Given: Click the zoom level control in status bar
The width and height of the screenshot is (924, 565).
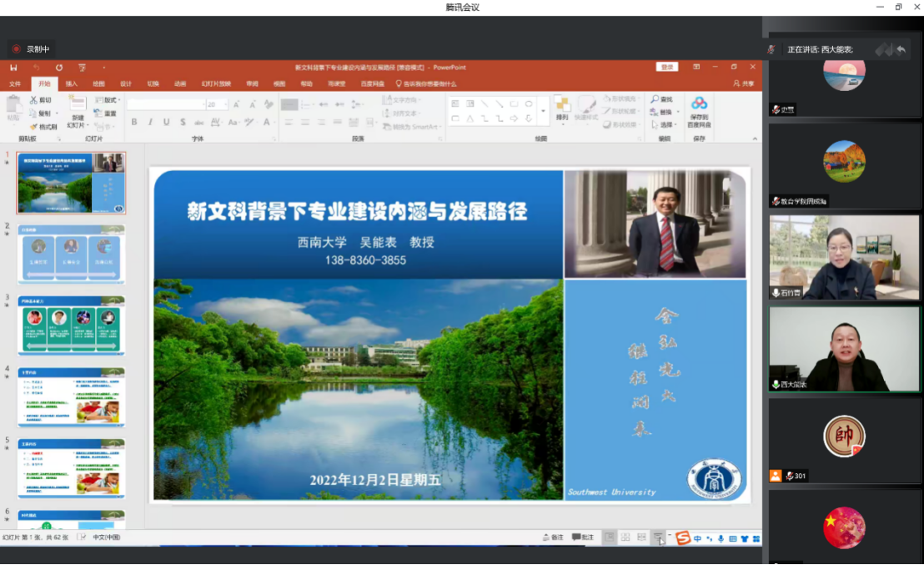Looking at the screenshot, I should tap(670, 537).
